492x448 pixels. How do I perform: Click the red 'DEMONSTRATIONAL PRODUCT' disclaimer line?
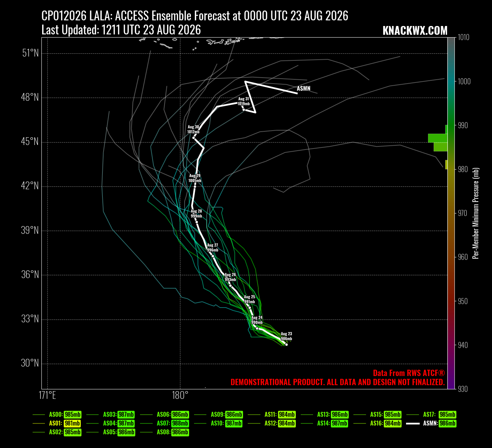(338, 382)
